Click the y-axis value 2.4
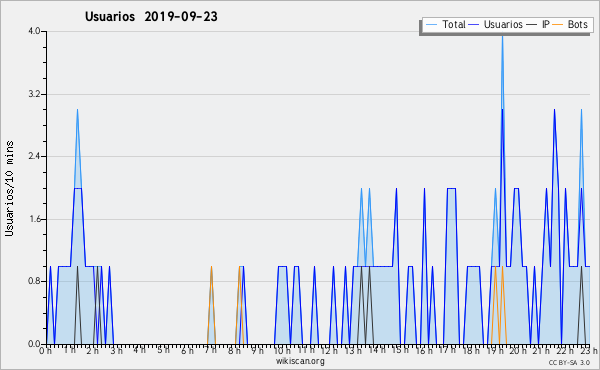Viewport: 600px width, 370px height. (x=34, y=156)
